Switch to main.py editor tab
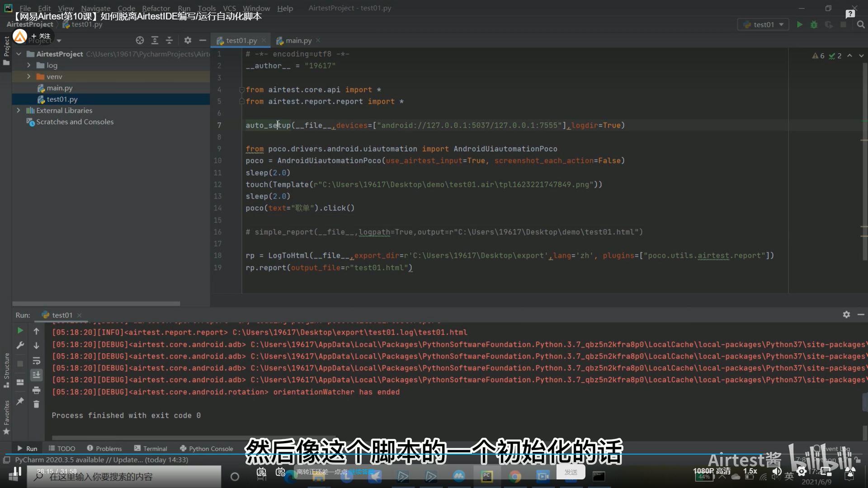This screenshot has width=868, height=488. [298, 41]
